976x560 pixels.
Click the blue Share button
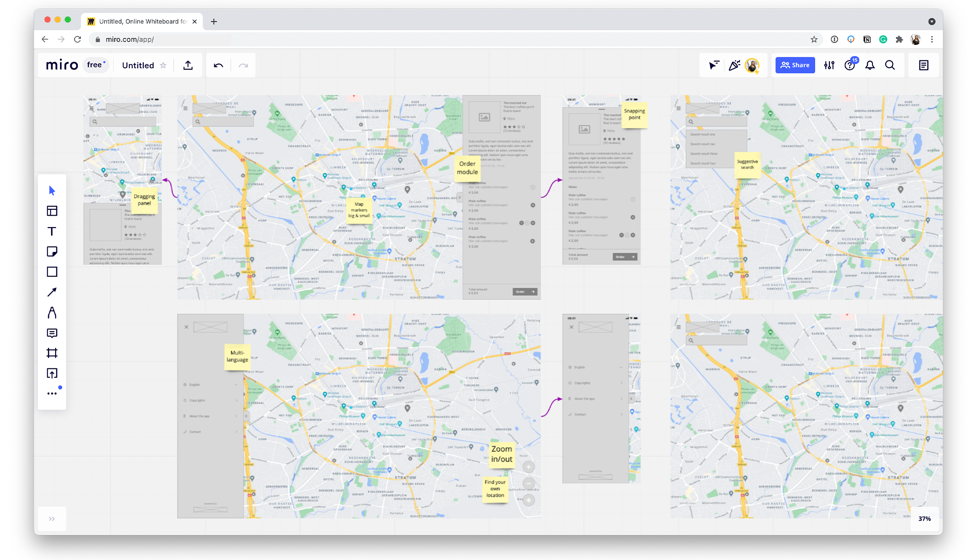[x=795, y=65]
